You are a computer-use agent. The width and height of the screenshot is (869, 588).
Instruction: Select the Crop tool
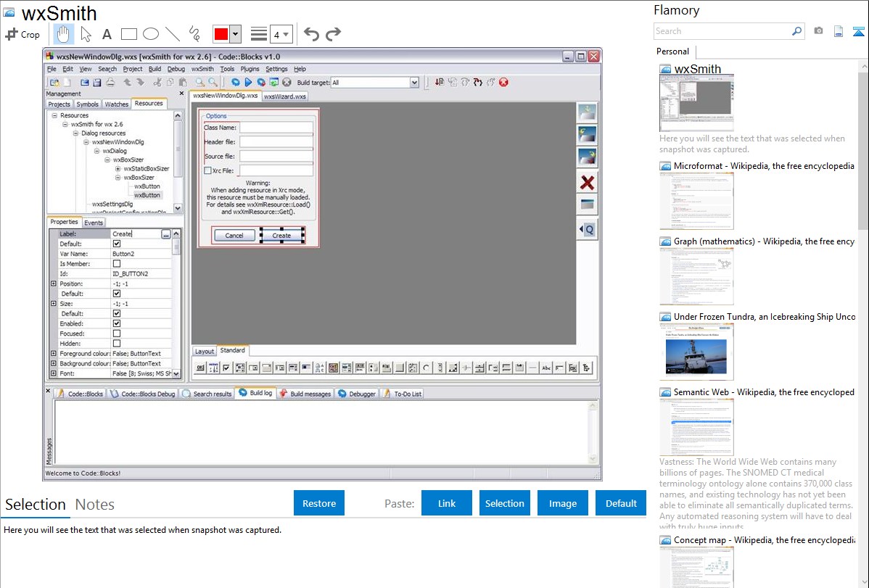(22, 34)
